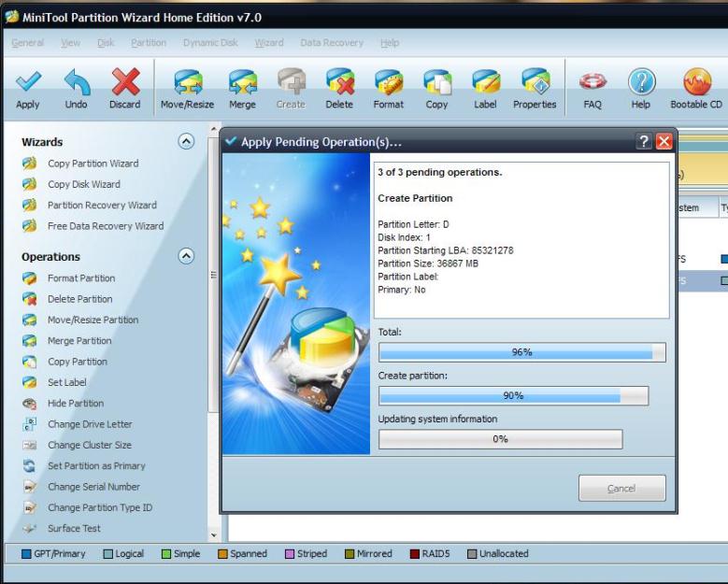Choose Hide Partition in Operations list
The width and height of the screenshot is (728, 584).
[x=76, y=404]
